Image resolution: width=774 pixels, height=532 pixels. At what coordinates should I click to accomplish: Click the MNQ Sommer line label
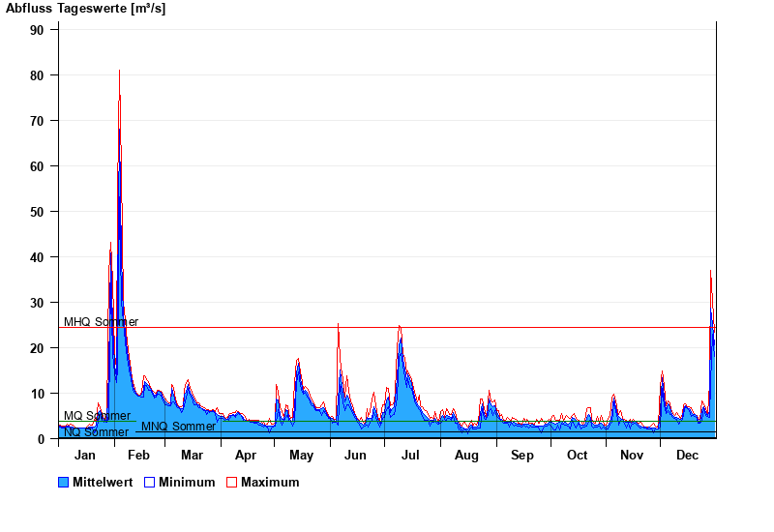[178, 427]
